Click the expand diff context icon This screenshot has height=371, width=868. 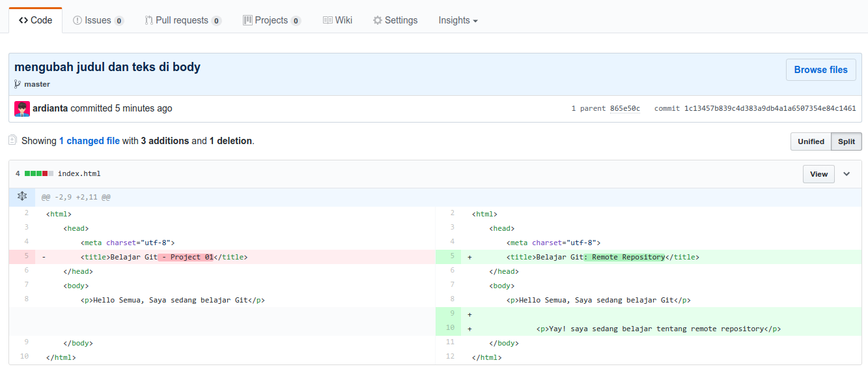[x=22, y=196]
